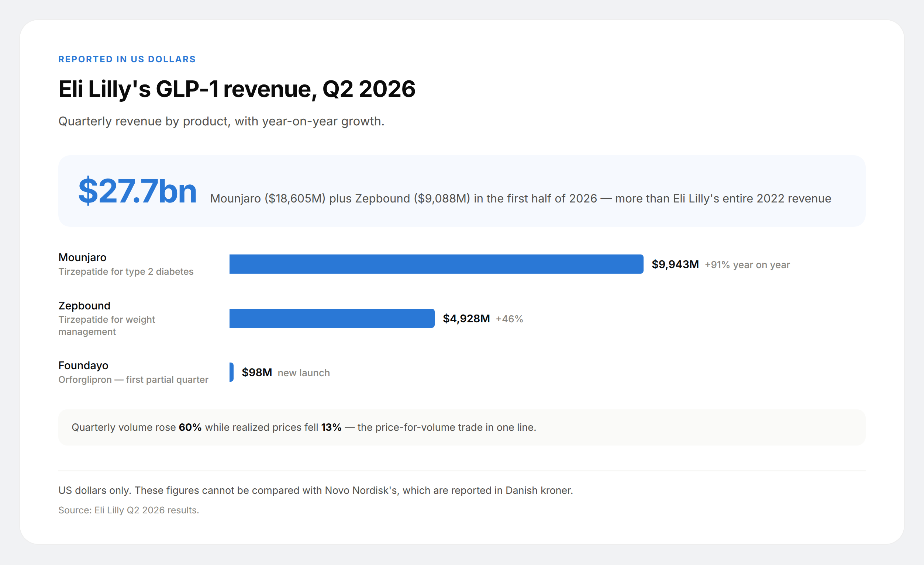This screenshot has height=565, width=924.
Task: Select the title 'Eli Lilly's GLP-1 revenue, Q2 2026'
Action: tap(237, 89)
